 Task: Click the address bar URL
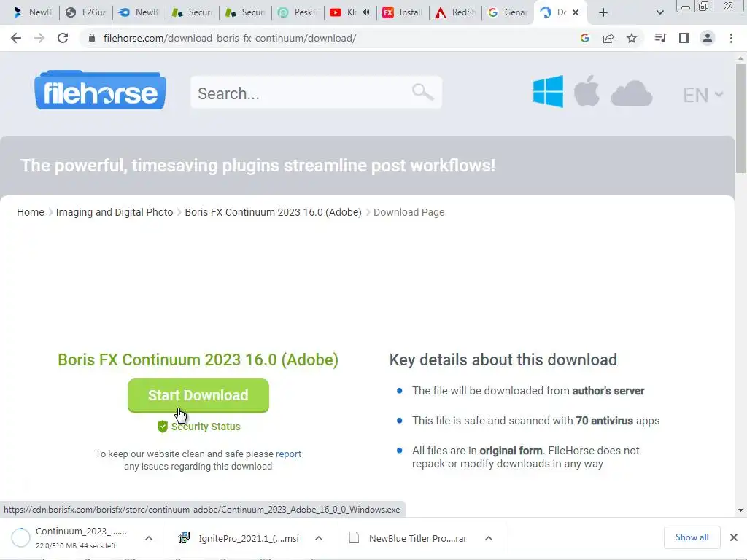[230, 38]
